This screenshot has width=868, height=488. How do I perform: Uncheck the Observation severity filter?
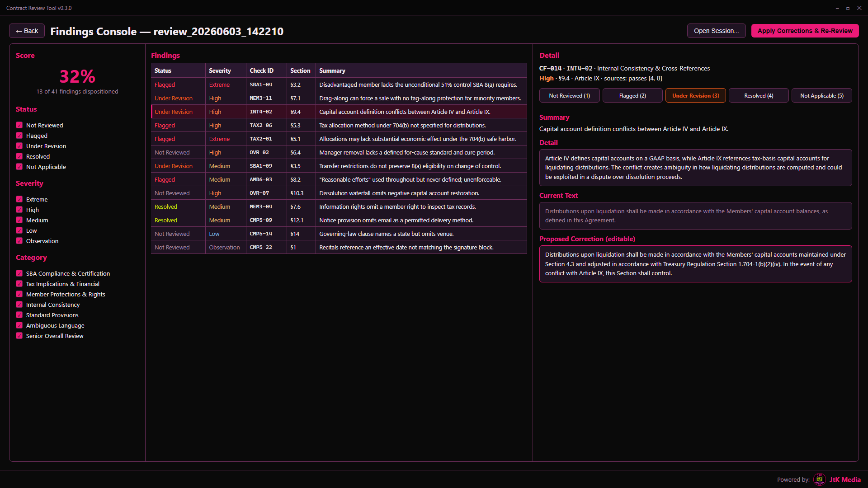click(19, 241)
